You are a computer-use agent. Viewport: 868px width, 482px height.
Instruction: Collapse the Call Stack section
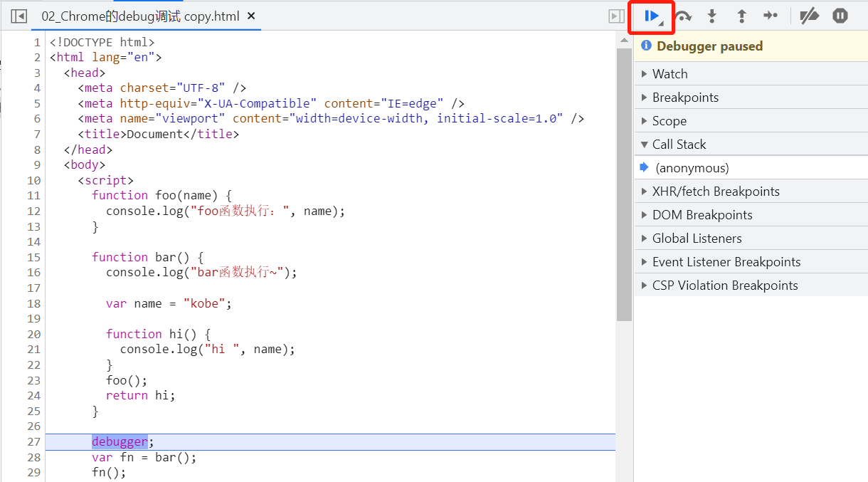(x=679, y=145)
